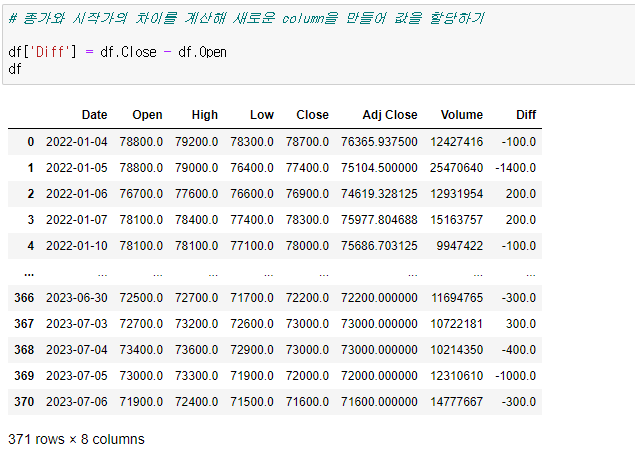This screenshot has width=635, height=457.
Task: Click Volume value 25470640
Action: click(456, 168)
